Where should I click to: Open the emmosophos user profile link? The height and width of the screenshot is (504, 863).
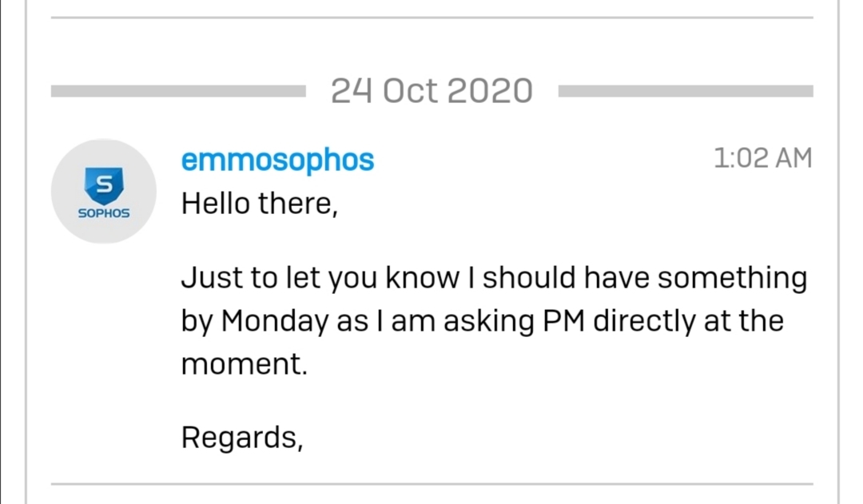(x=277, y=160)
